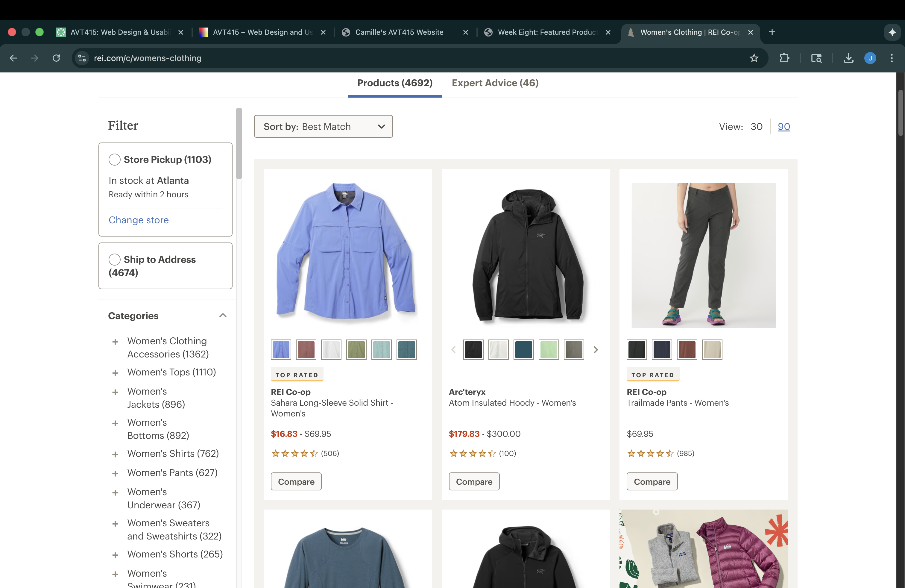The width and height of the screenshot is (905, 588).
Task: Select the Ship to Address radio option
Action: (x=114, y=259)
